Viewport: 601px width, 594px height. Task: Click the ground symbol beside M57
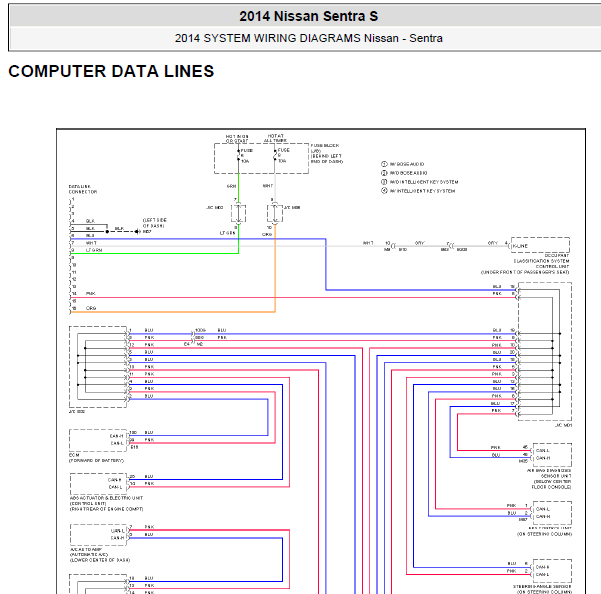click(x=137, y=231)
